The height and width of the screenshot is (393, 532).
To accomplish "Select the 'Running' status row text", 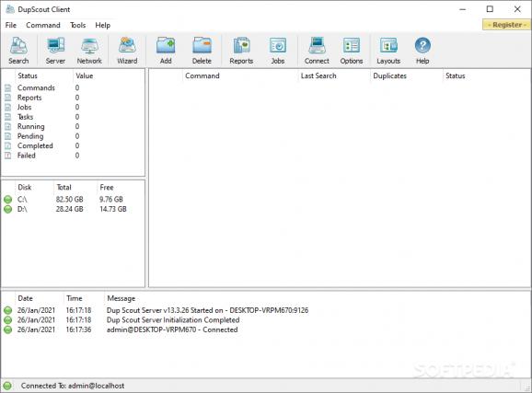I will [31, 127].
